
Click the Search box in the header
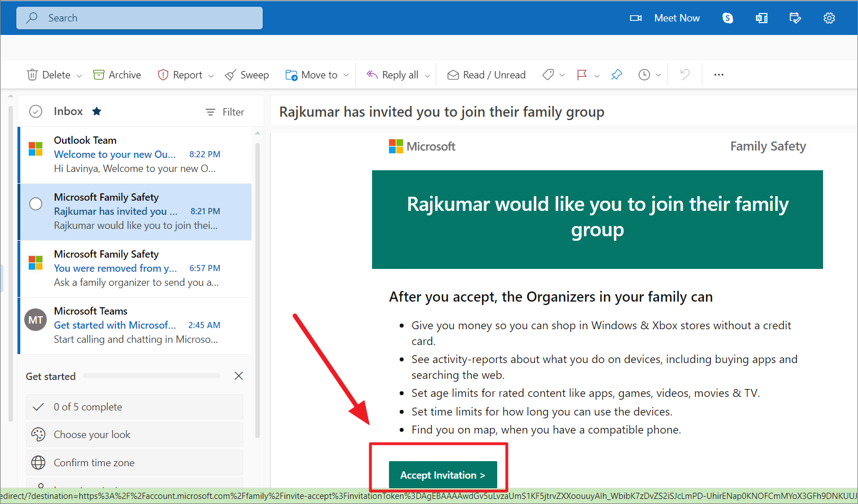pyautogui.click(x=139, y=18)
